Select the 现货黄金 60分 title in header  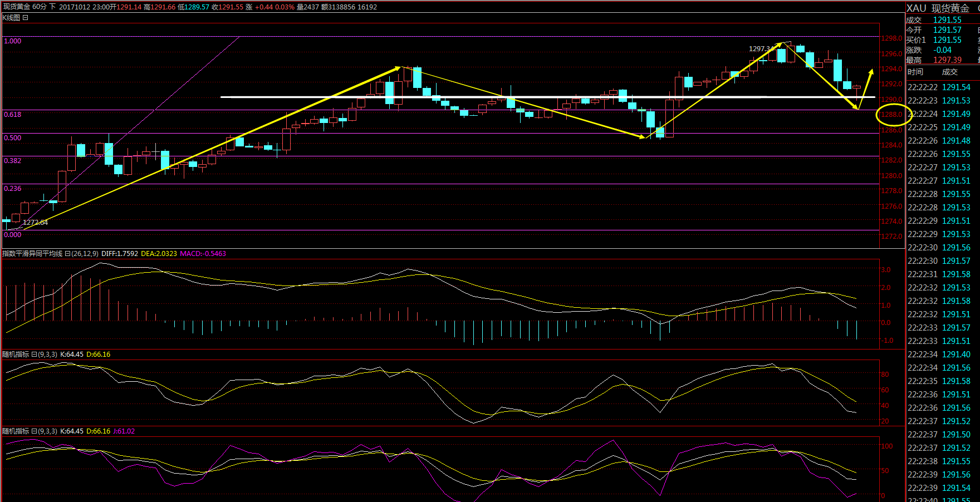click(x=25, y=7)
